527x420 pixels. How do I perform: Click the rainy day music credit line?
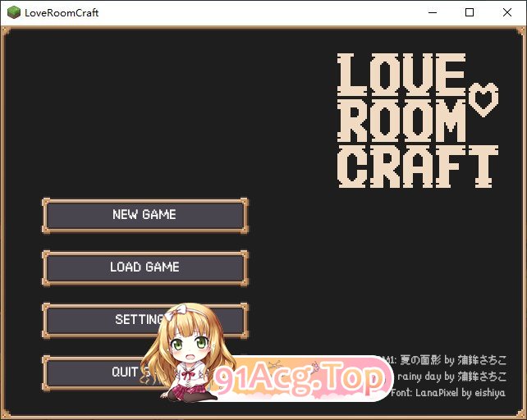coord(451,377)
